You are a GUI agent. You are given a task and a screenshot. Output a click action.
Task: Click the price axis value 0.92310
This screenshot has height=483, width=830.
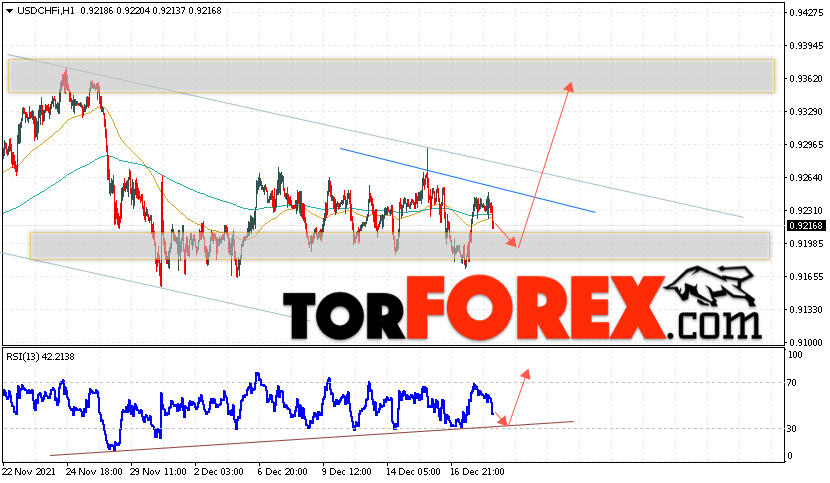(x=806, y=210)
